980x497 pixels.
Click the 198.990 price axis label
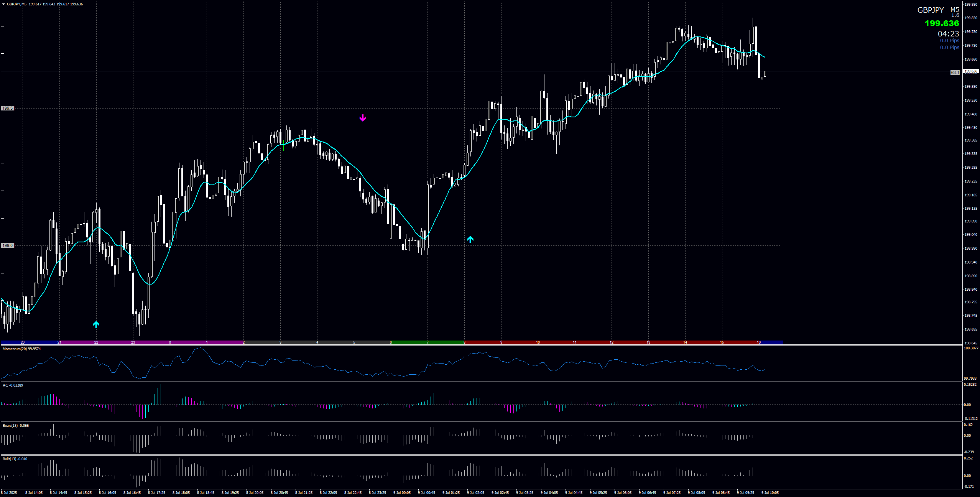point(971,248)
